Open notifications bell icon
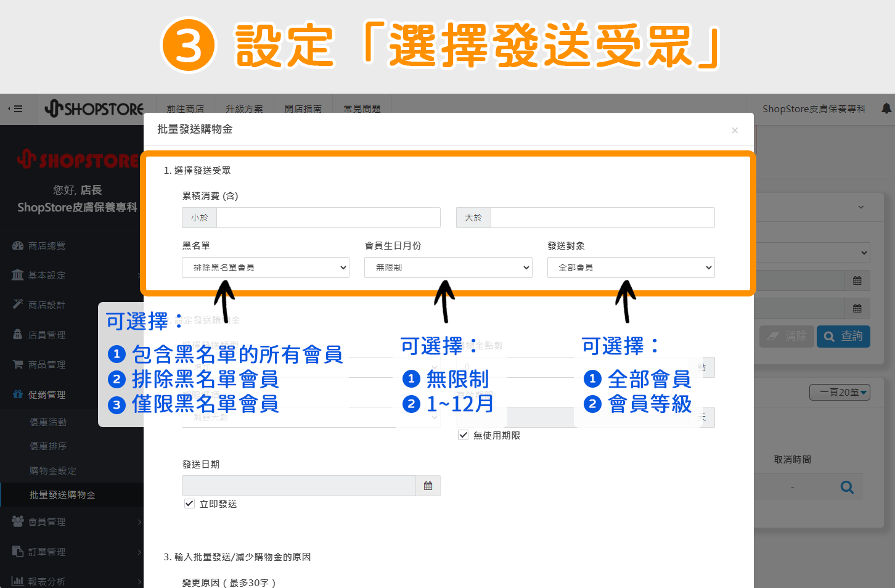895x588 pixels. (x=886, y=108)
